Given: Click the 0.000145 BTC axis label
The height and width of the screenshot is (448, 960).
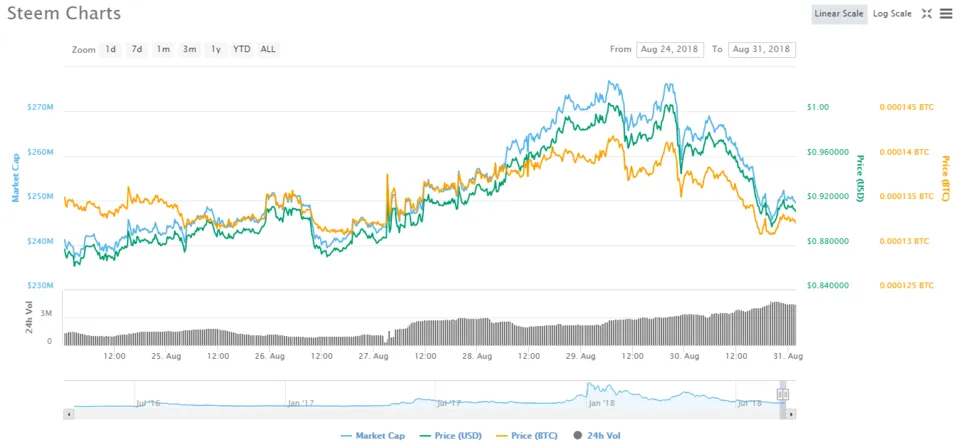Looking at the screenshot, I should [x=907, y=107].
